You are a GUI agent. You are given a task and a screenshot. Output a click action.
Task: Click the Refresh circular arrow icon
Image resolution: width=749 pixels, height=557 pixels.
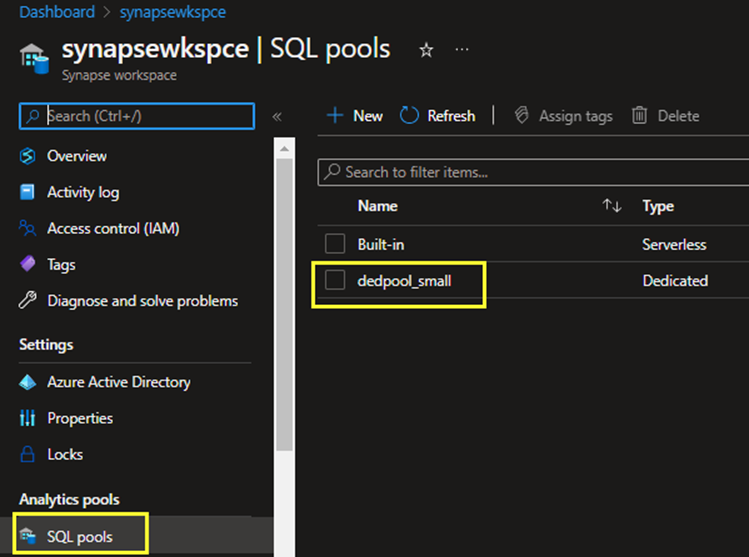click(409, 116)
